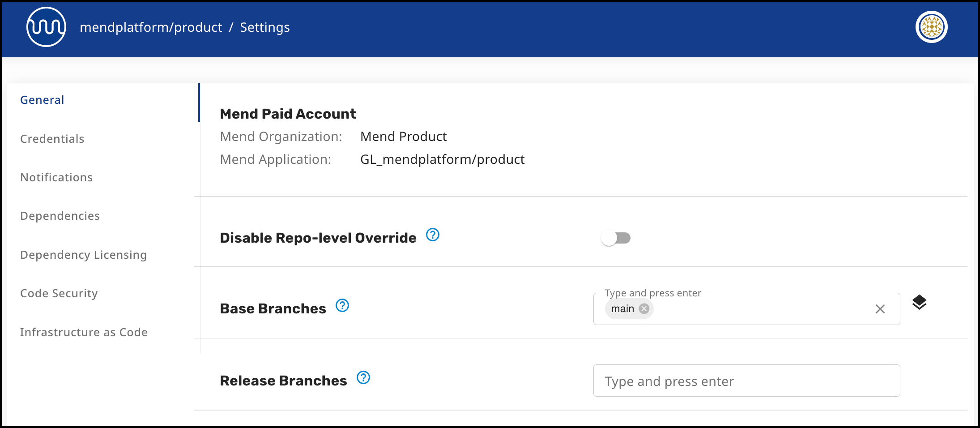Viewport: 980px width, 428px height.
Task: Toggle Disable Repo-level Override switch
Action: pos(616,238)
